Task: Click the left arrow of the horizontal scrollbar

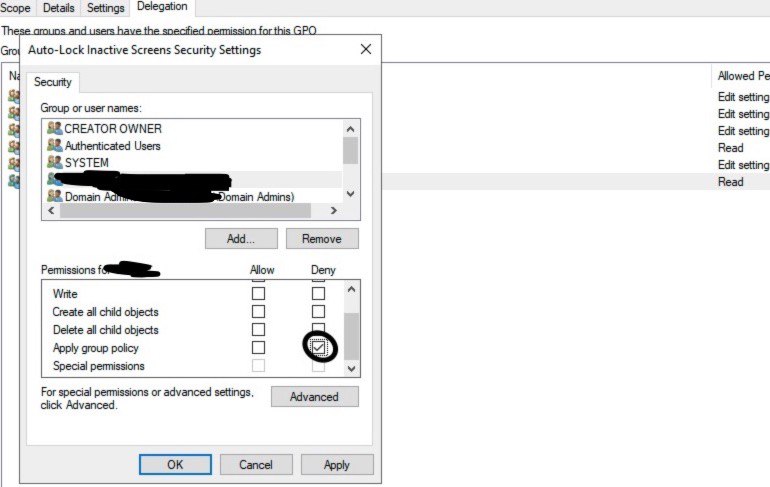Action: click(x=51, y=210)
